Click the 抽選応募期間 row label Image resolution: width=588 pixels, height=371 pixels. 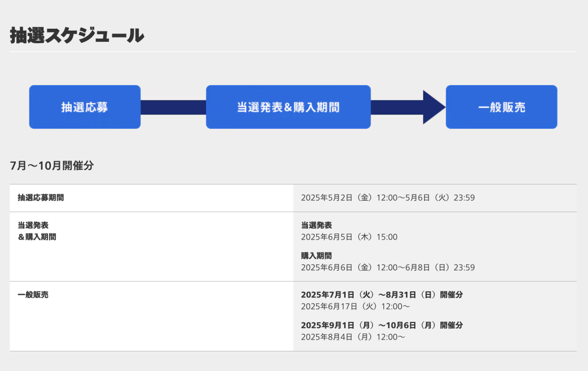41,198
